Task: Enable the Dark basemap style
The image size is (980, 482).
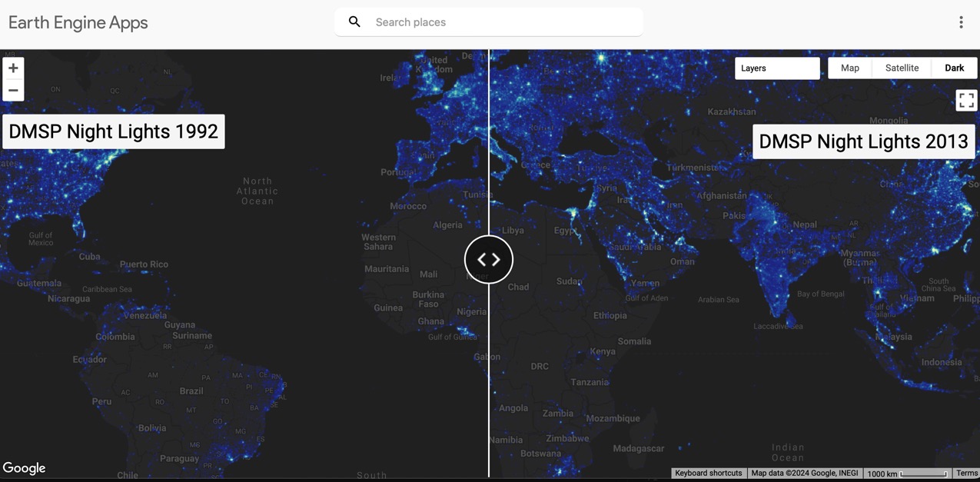Action: [x=954, y=68]
